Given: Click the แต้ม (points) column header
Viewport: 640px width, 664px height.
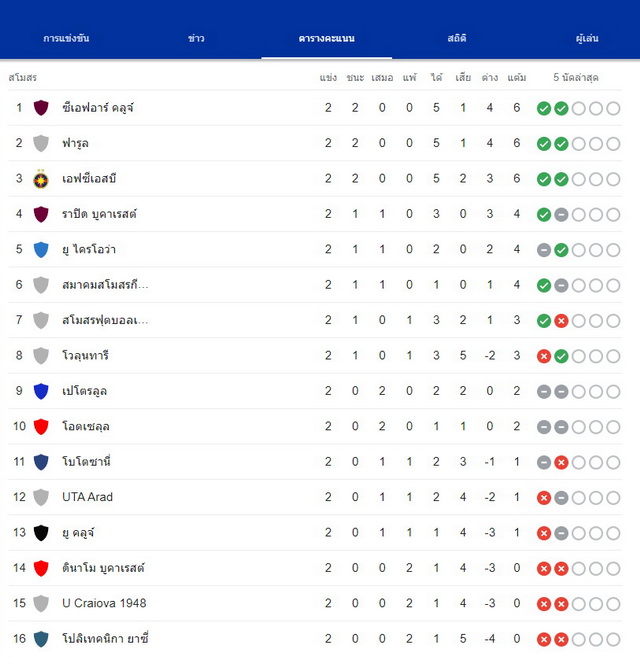Looking at the screenshot, I should (x=517, y=77).
